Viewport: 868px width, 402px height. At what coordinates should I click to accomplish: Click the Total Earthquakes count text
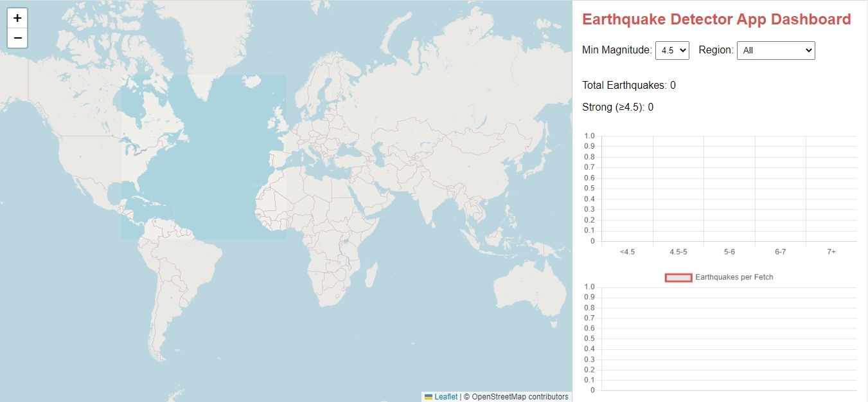pyautogui.click(x=628, y=86)
